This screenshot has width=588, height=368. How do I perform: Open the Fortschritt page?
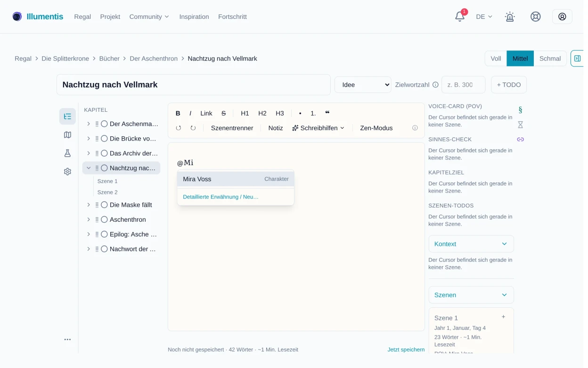point(232,17)
